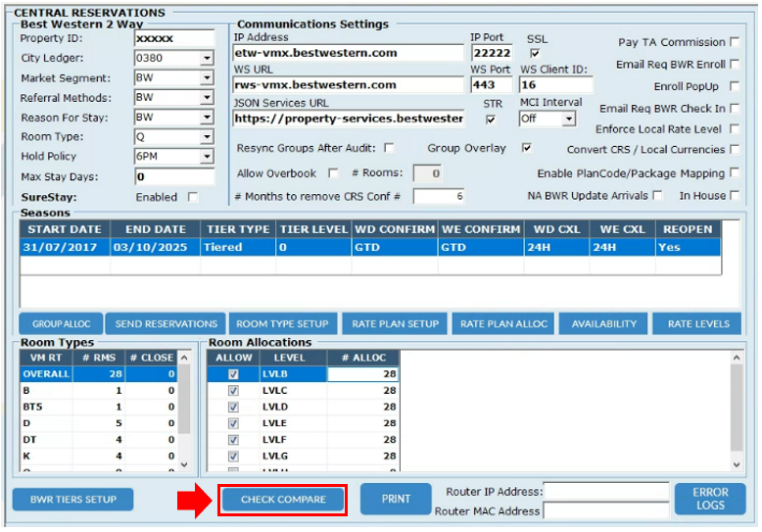Click Room Allocations scroll up arrow

click(737, 358)
